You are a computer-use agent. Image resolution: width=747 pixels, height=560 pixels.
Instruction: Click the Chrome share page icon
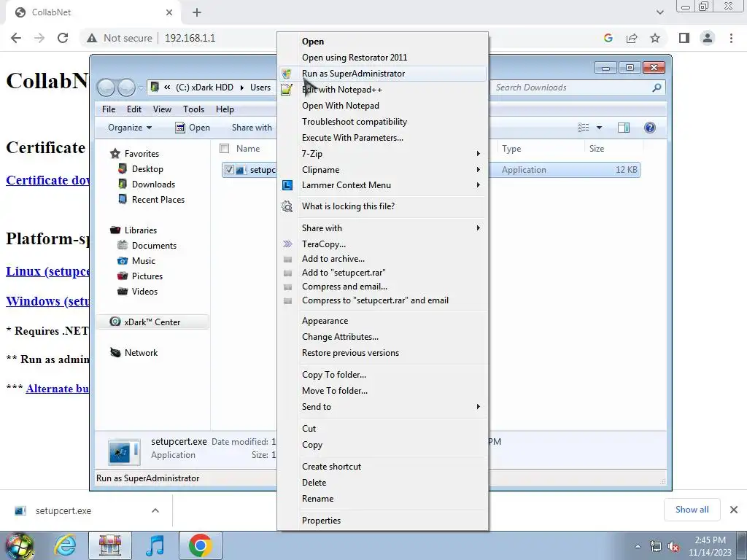(632, 38)
